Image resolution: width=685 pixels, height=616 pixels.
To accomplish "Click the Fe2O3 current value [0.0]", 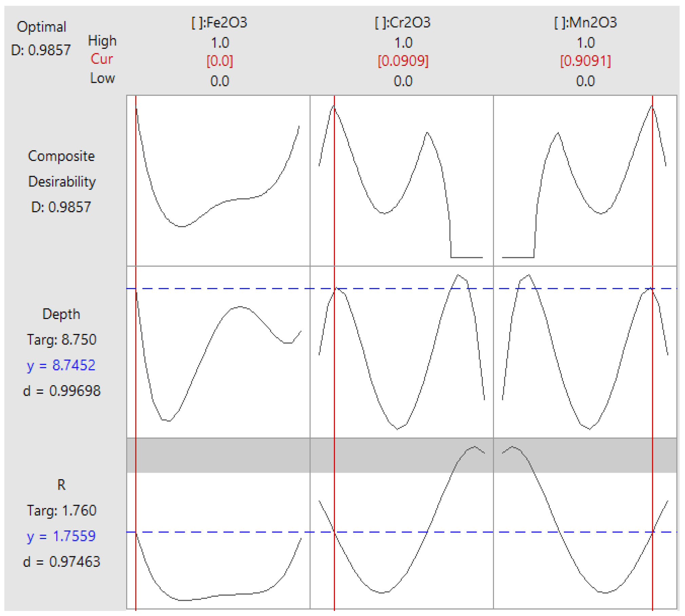I will 220,61.
